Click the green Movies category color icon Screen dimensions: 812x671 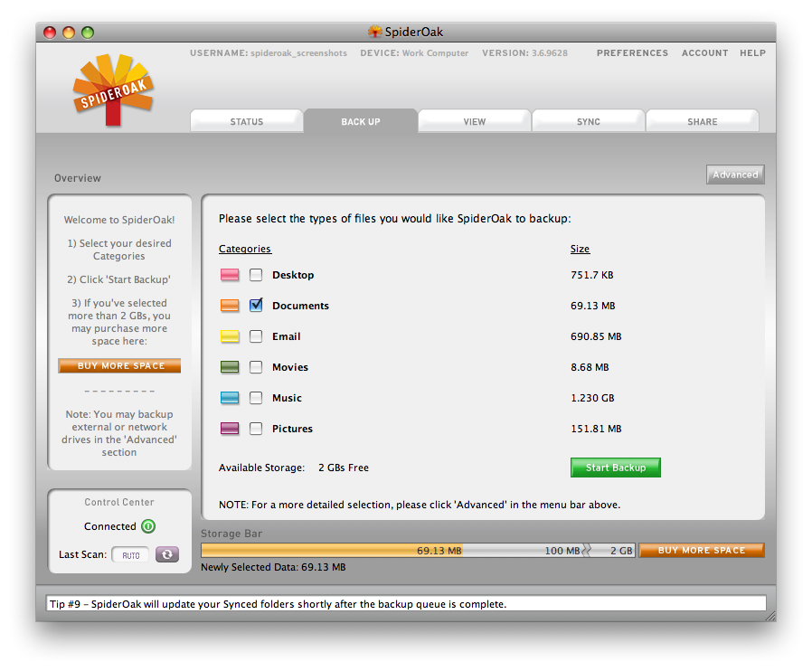click(x=230, y=367)
